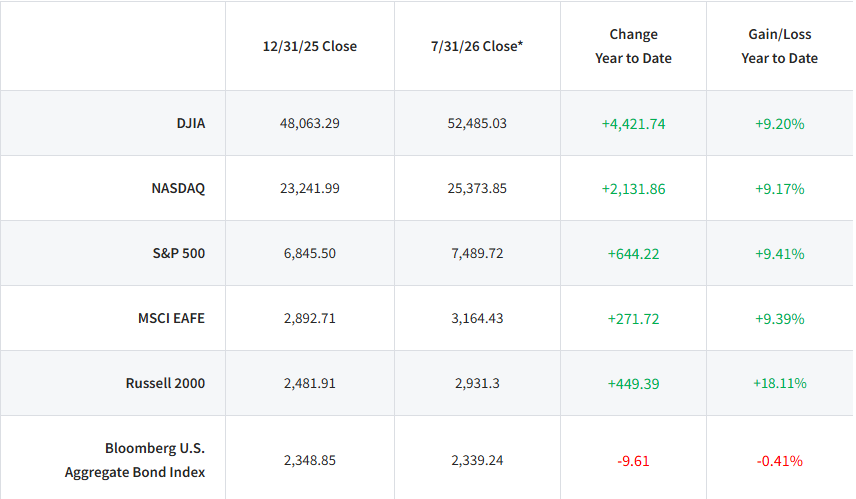Select the '12/31/25 Close' column header
856x499 pixels.
pos(310,46)
